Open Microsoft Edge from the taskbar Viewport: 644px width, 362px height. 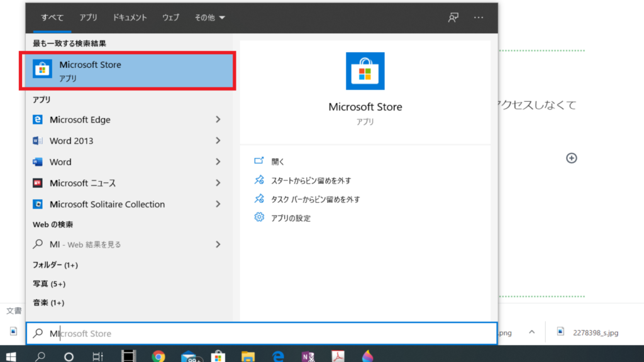pos(278,356)
